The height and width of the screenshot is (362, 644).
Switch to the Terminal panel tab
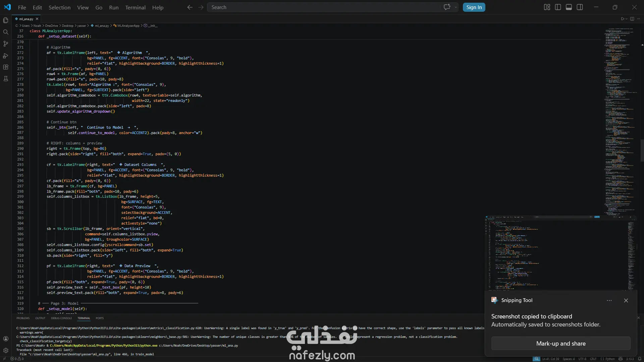click(x=84, y=318)
